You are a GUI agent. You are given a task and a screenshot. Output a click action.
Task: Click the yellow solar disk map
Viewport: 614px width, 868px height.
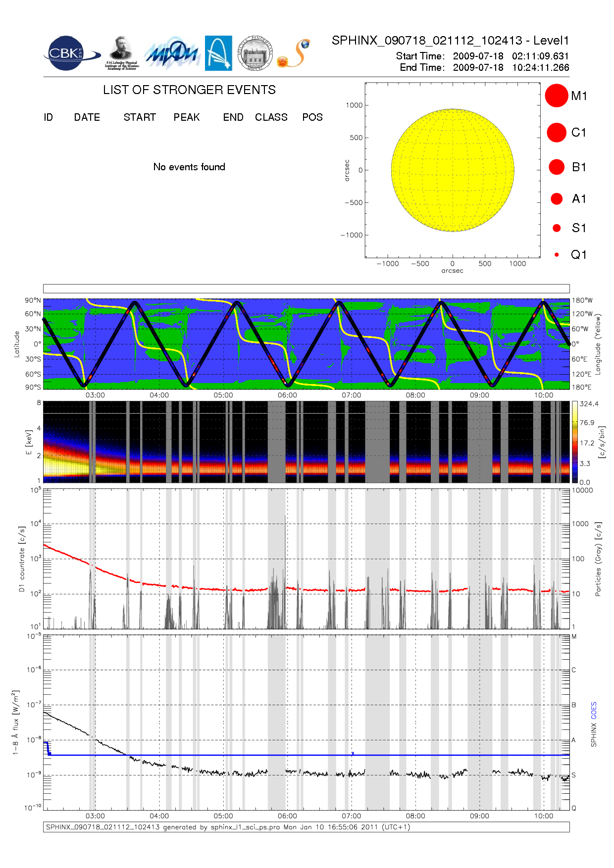click(x=453, y=170)
